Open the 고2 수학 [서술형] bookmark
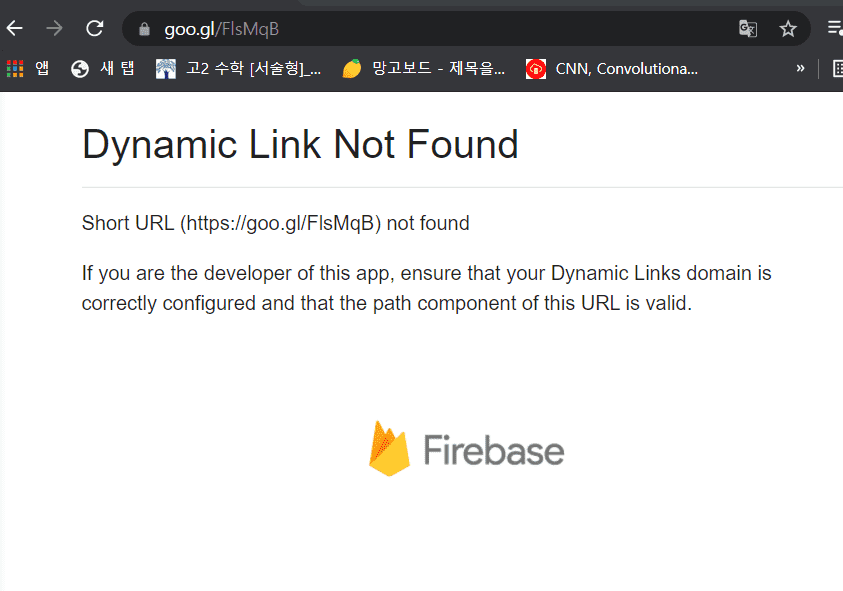The height and width of the screenshot is (591, 843). point(238,69)
